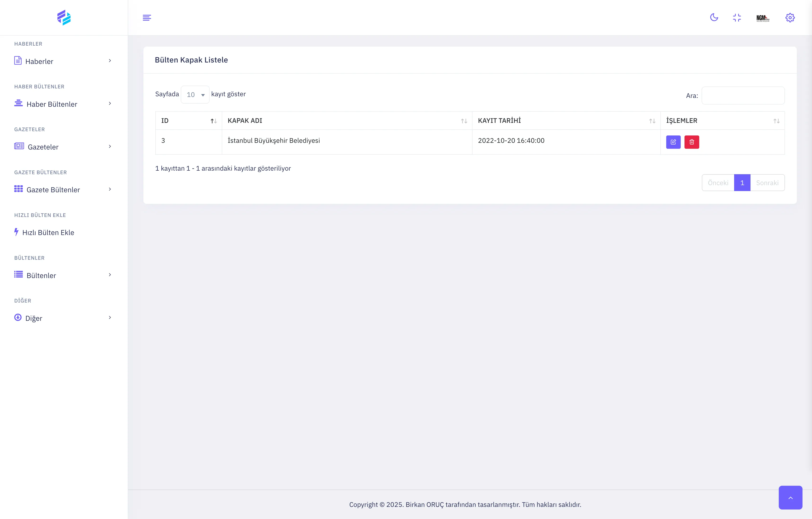Expand the Gazeteler sidebar menu

63,147
